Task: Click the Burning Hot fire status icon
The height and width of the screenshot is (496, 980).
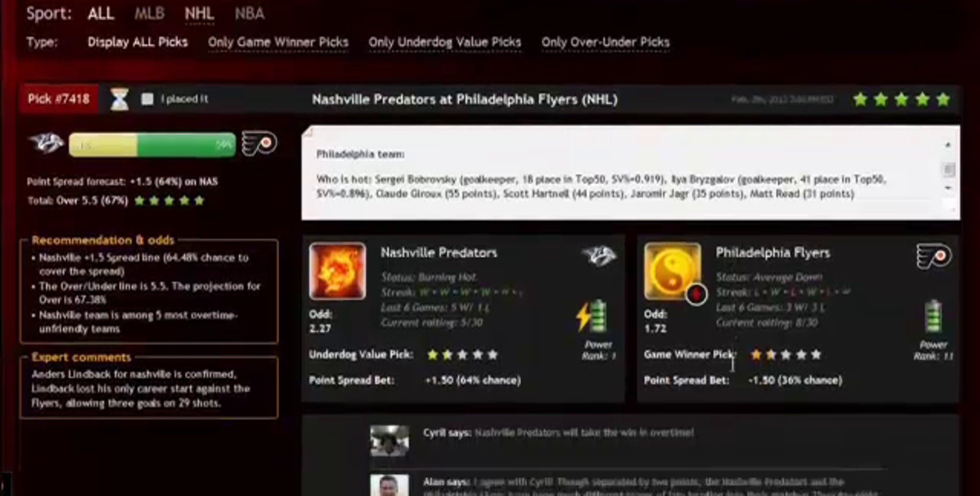Action: (x=337, y=271)
